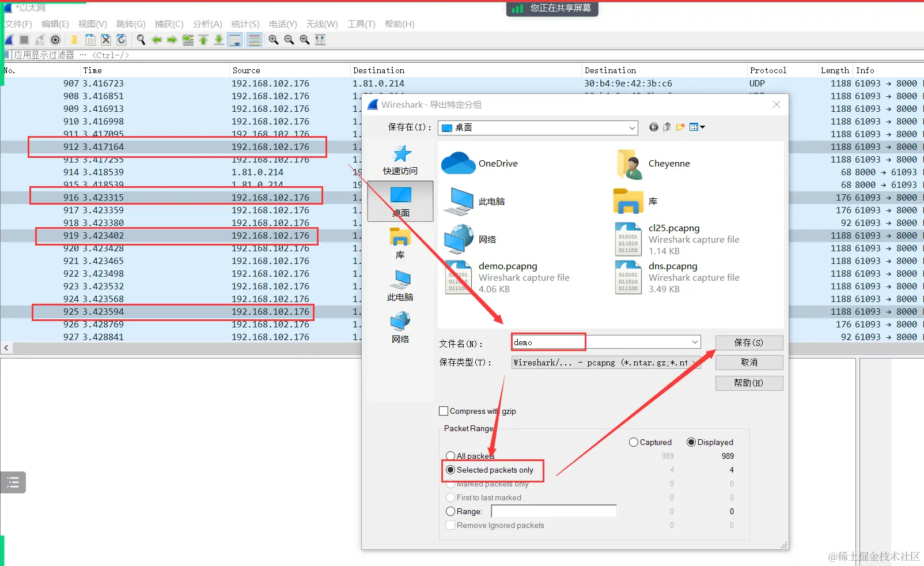Image resolution: width=924 pixels, height=566 pixels.
Task: Close this capture file icon
Action: click(105, 40)
